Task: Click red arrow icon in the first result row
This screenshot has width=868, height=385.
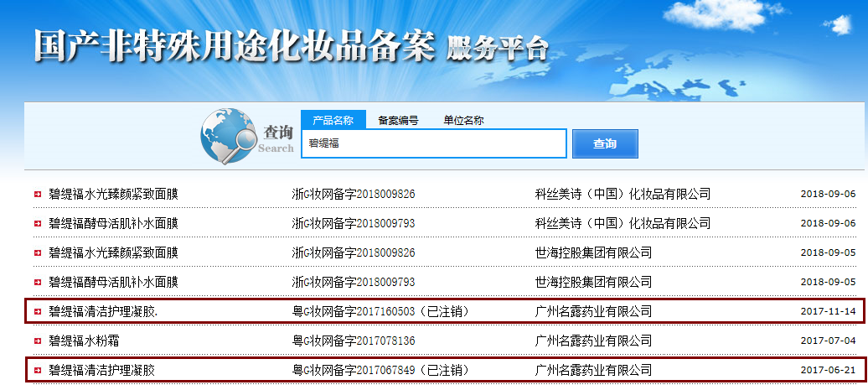Action: pyautogui.click(x=37, y=194)
